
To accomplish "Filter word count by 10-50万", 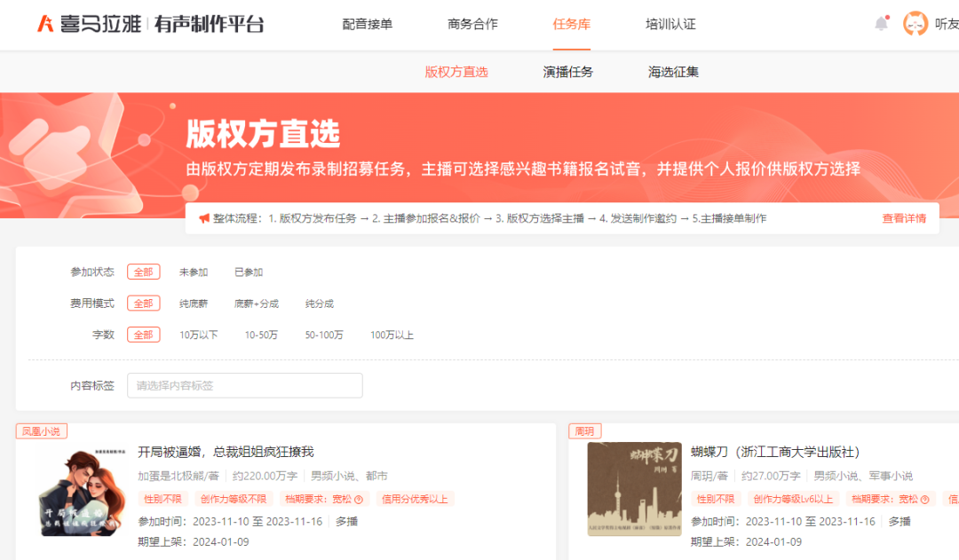I will point(261,335).
